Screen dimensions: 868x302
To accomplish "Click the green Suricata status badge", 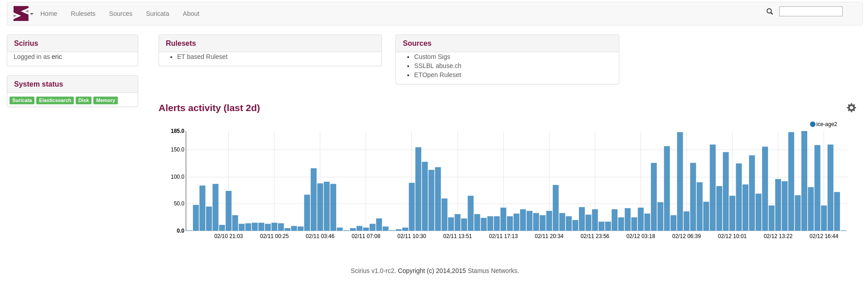I will click(22, 100).
